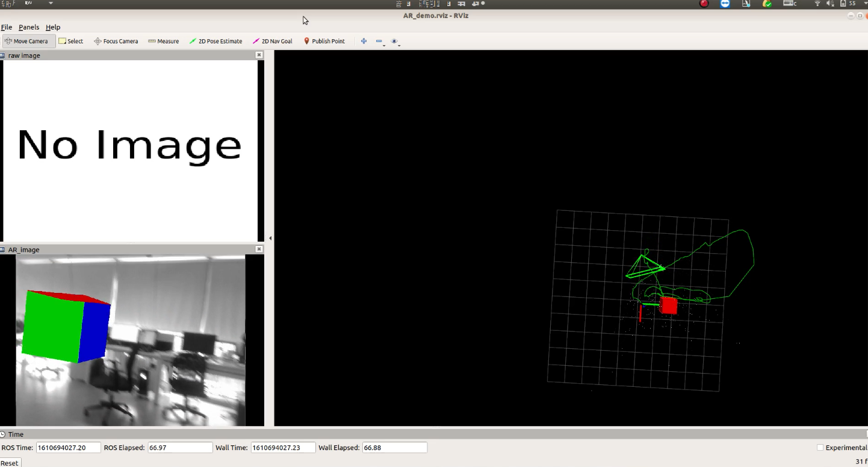Open the TeamViewer tray icon
Screen dimensions: 868x467
[x=725, y=4]
